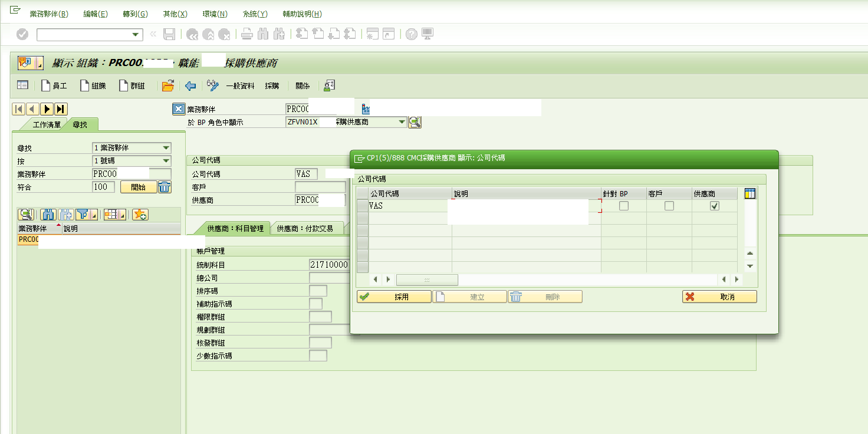Open the 環境(N) menu
Screen dimensions: 868x434
tap(215, 14)
